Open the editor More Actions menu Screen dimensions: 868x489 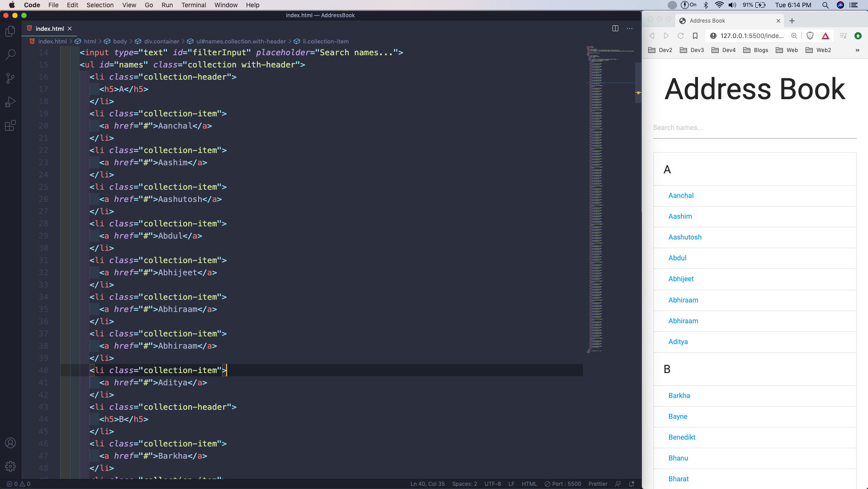630,29
